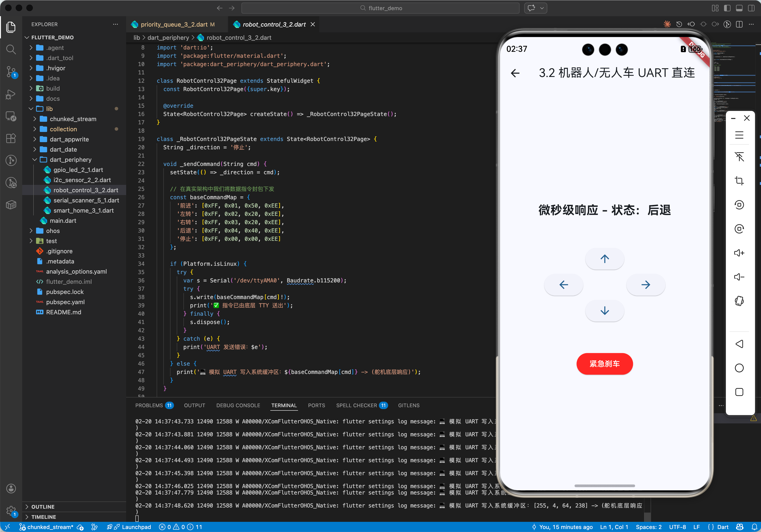Image resolution: width=761 pixels, height=532 pixels.
Task: Open the Search view in activity bar
Action: coord(11,49)
